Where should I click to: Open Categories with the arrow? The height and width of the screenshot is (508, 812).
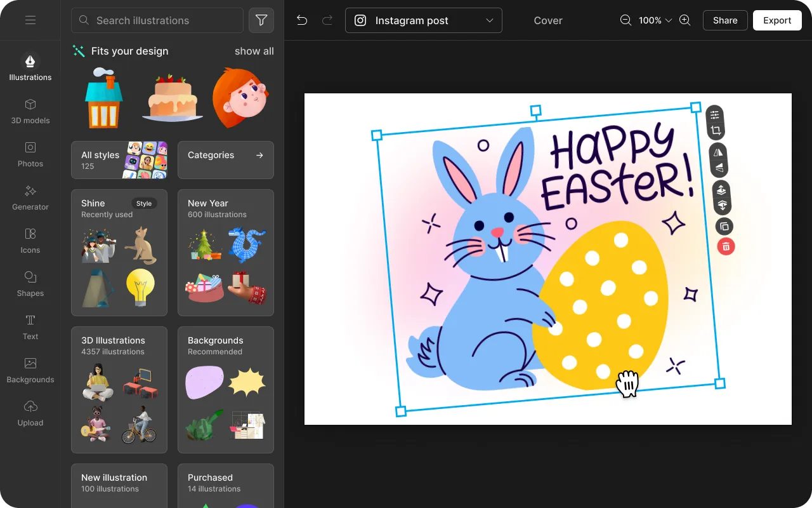tap(226, 160)
